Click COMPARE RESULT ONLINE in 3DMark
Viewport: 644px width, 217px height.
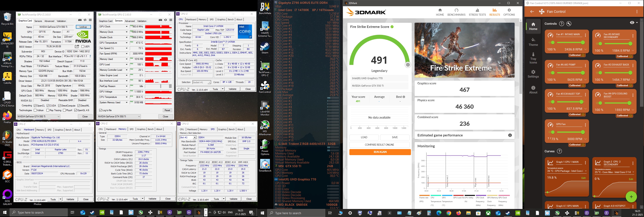click(379, 145)
